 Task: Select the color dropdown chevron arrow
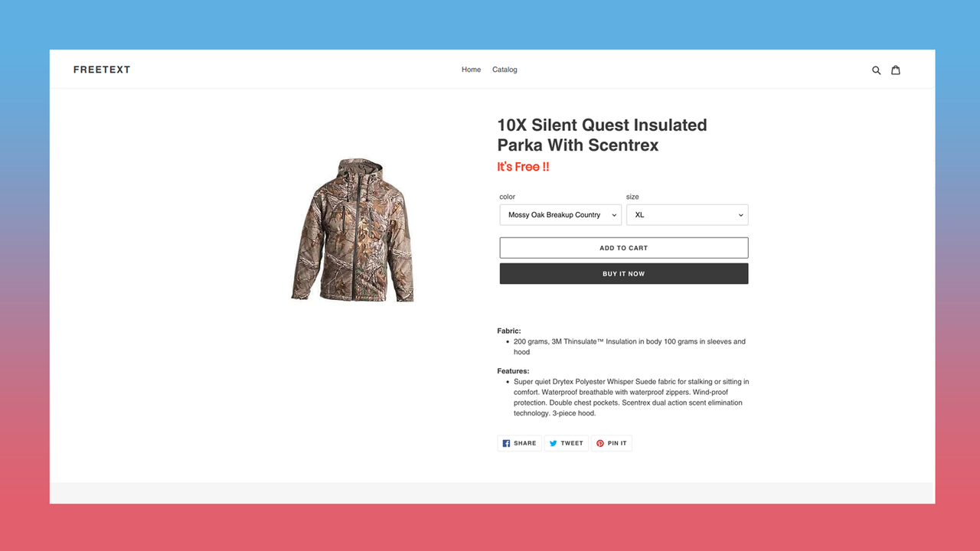(614, 215)
